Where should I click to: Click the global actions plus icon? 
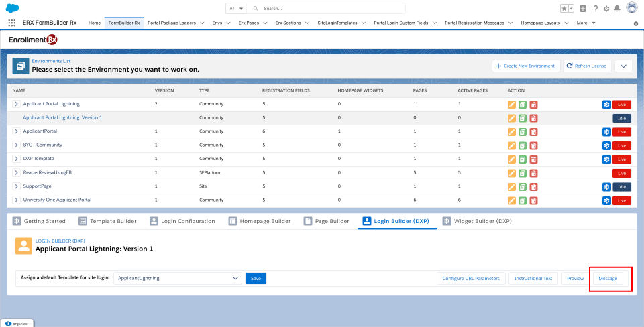(583, 9)
